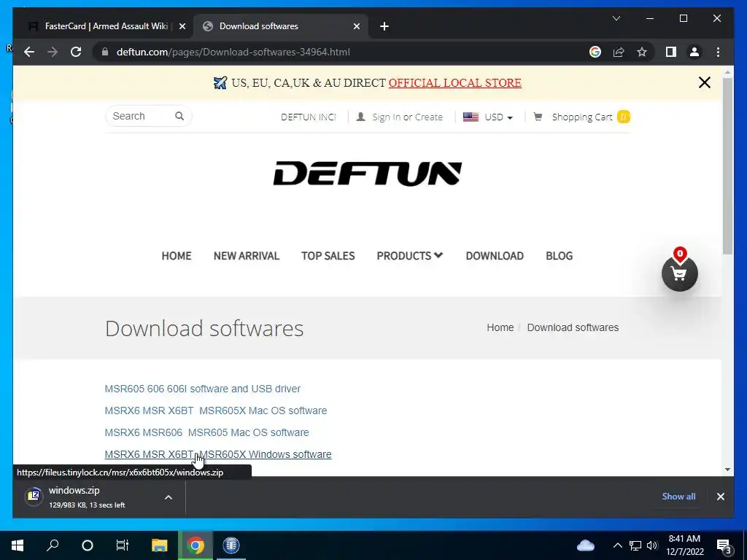Click the windows.zip file icon in download bar
Viewport: 747px width, 560px height.
click(34, 496)
